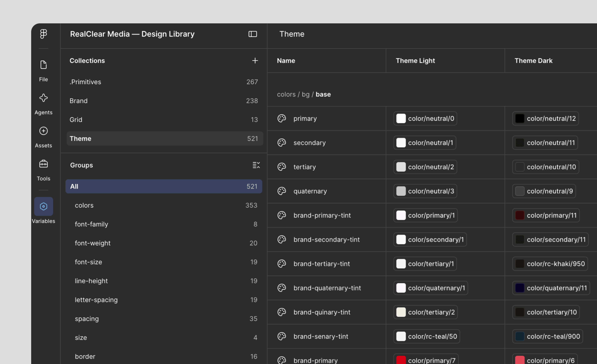Toggle the sidebar panel layout icon

click(253, 34)
